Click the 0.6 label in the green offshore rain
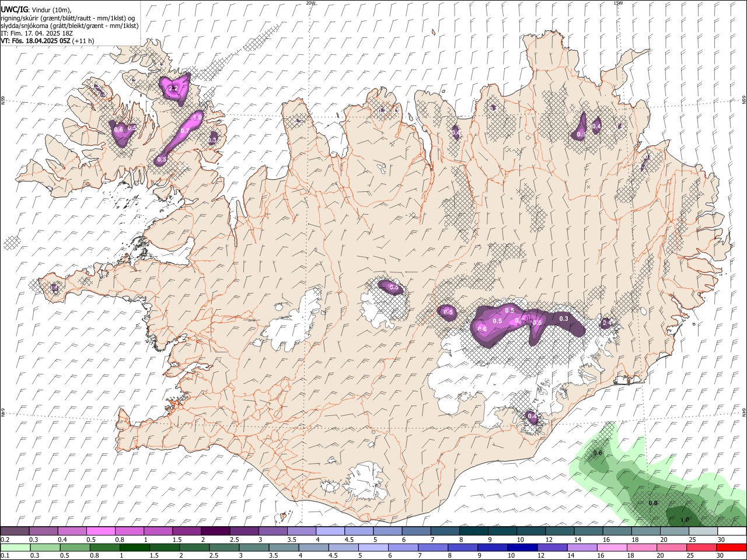 pos(597,453)
